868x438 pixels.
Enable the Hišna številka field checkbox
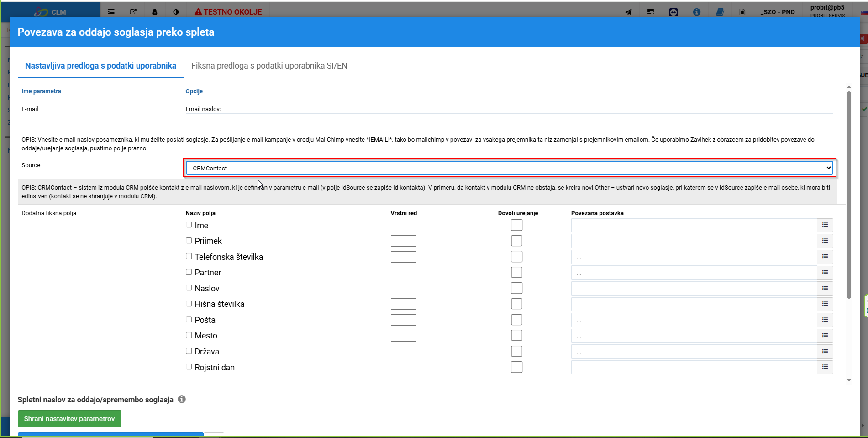tap(189, 304)
